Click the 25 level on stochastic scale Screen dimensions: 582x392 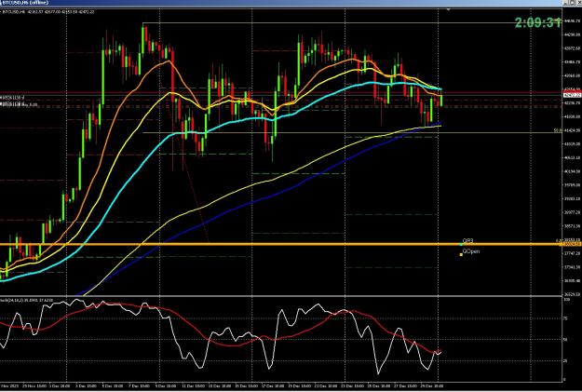click(x=565, y=360)
